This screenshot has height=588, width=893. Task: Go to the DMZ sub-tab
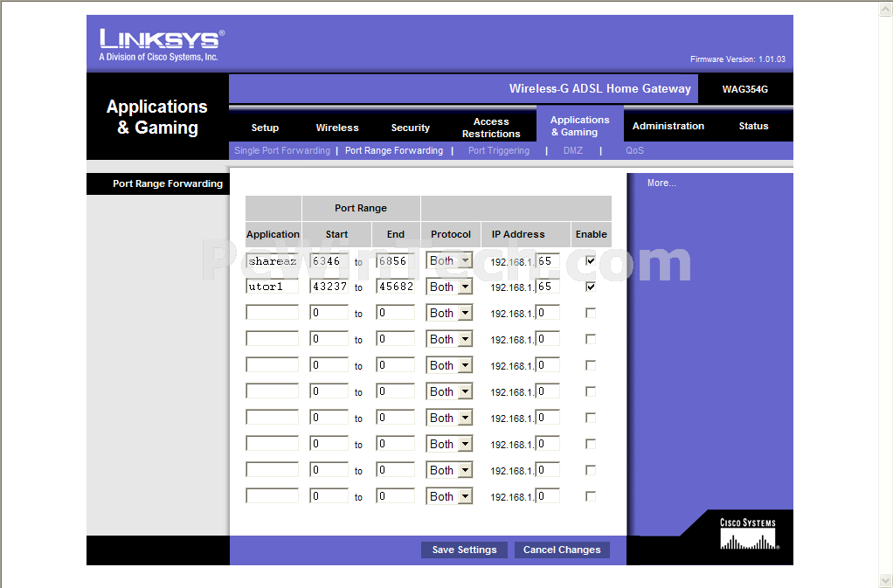(573, 150)
